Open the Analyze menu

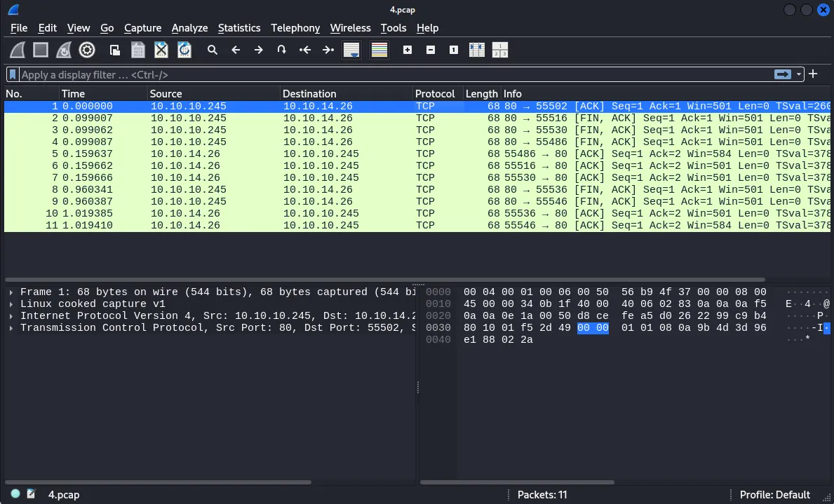(189, 28)
